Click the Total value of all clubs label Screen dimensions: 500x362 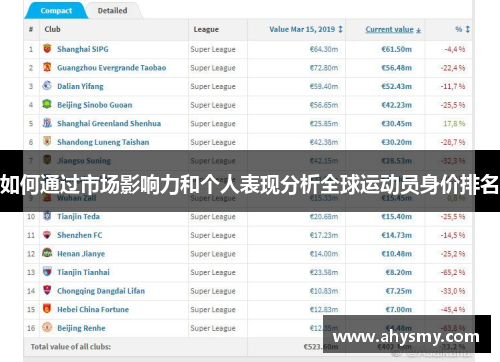[71, 347]
